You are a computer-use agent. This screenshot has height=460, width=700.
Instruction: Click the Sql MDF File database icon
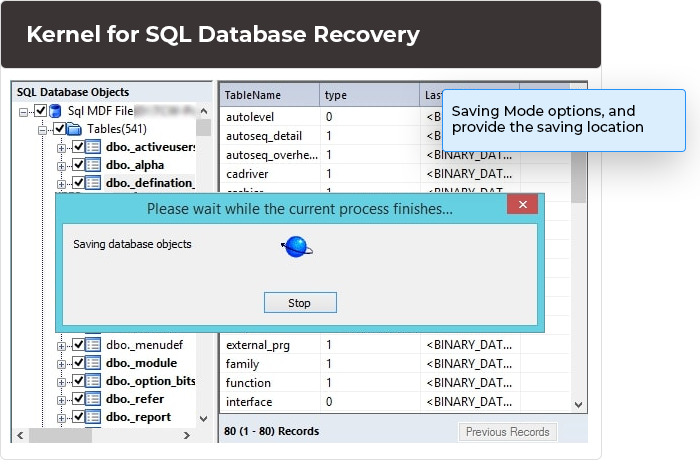point(56,111)
